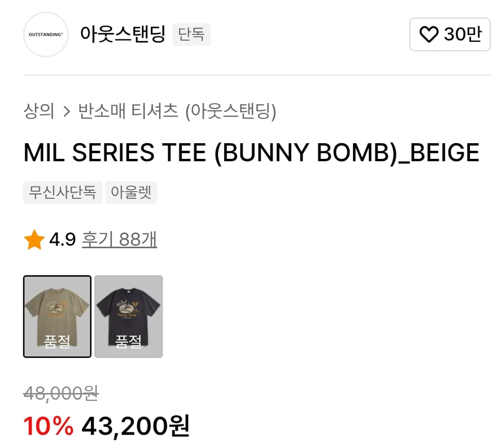504x448 pixels.
Task: Select the dark gray t-shirt color thumbnail
Action: pos(128,316)
